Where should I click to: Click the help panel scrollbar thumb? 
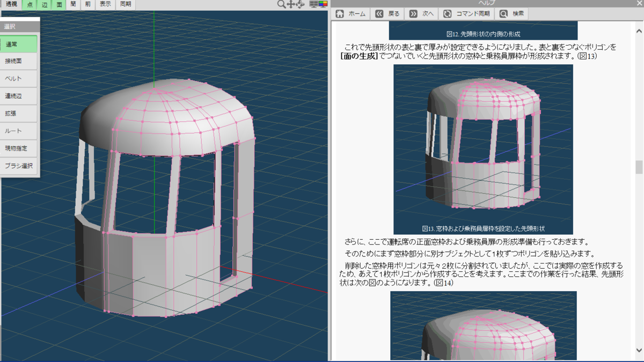(639, 167)
